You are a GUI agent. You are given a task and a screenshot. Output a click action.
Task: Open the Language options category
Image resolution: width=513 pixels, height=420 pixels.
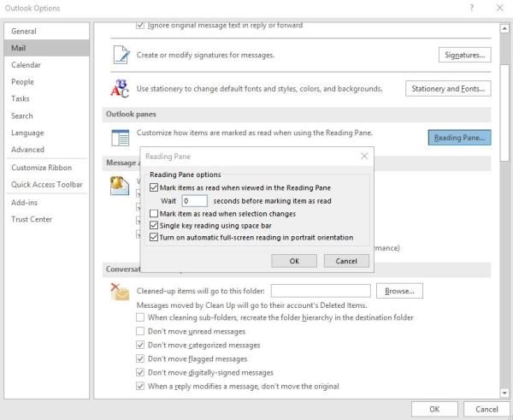click(46, 133)
